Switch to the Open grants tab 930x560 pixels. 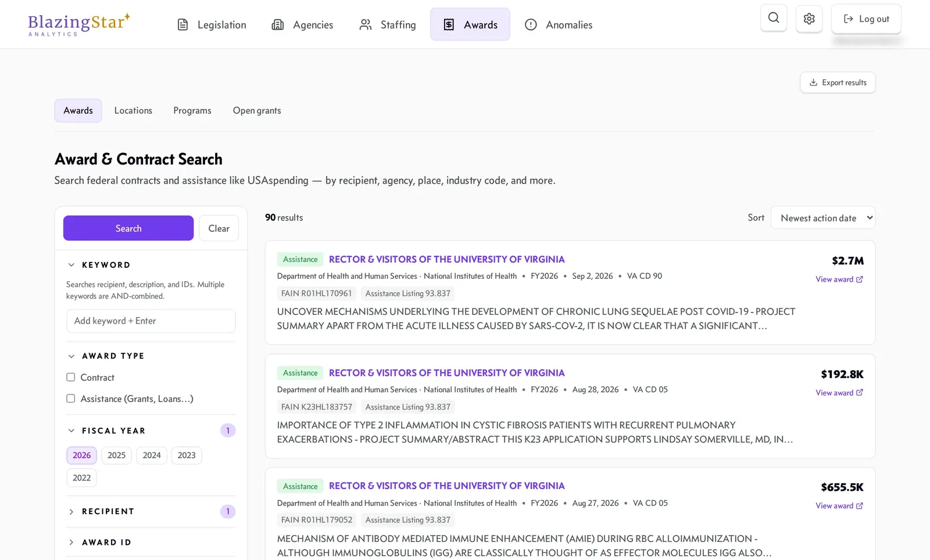257,110
